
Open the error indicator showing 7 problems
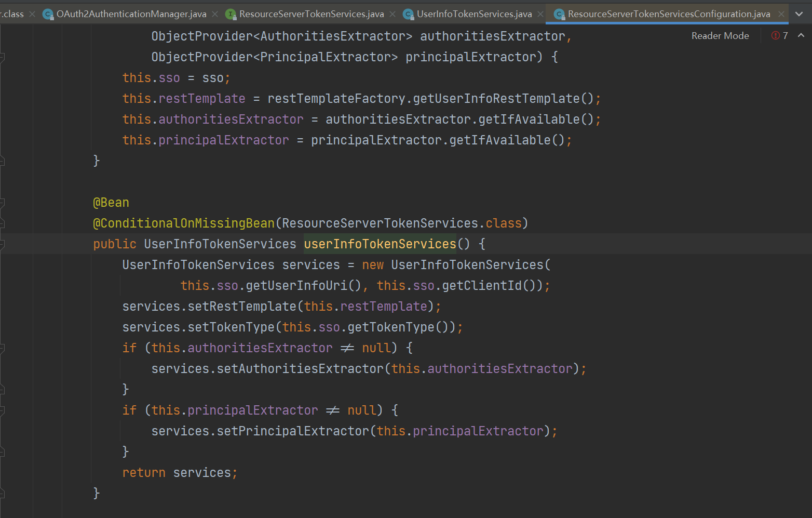(779, 36)
